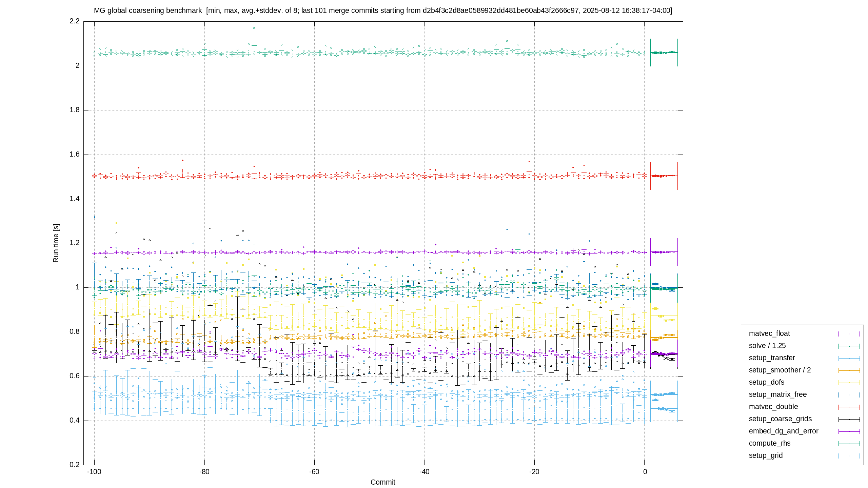Click the -60 tick label on x-axis

(x=314, y=472)
